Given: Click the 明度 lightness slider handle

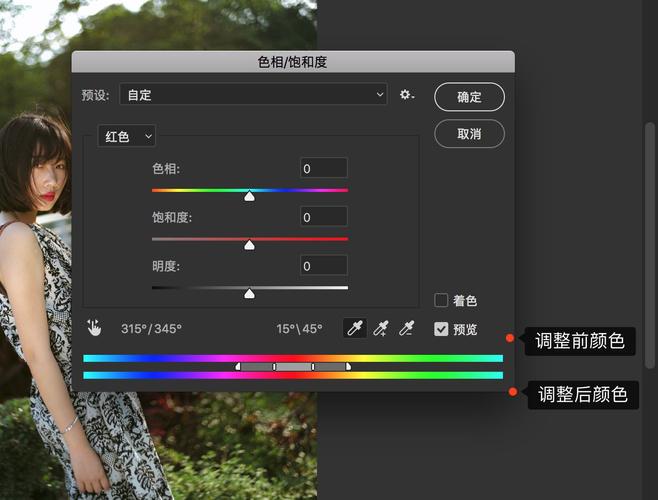Looking at the screenshot, I should (249, 294).
